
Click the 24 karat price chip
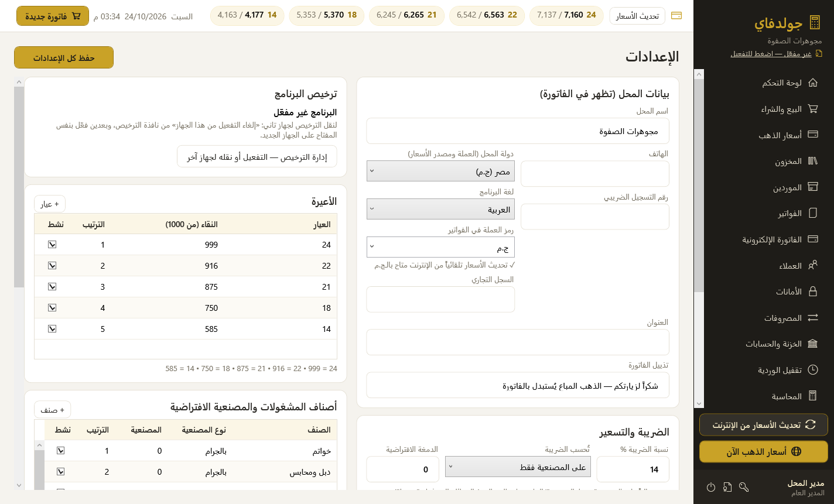pyautogui.click(x=566, y=15)
